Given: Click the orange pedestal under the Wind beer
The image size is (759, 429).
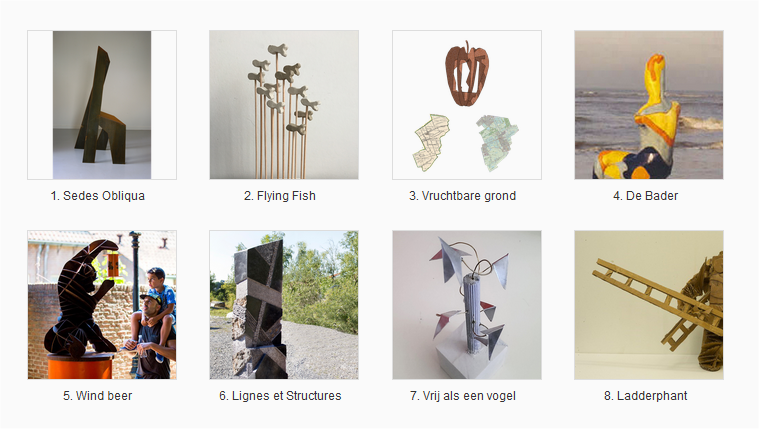Looking at the screenshot, I should coord(80,366).
